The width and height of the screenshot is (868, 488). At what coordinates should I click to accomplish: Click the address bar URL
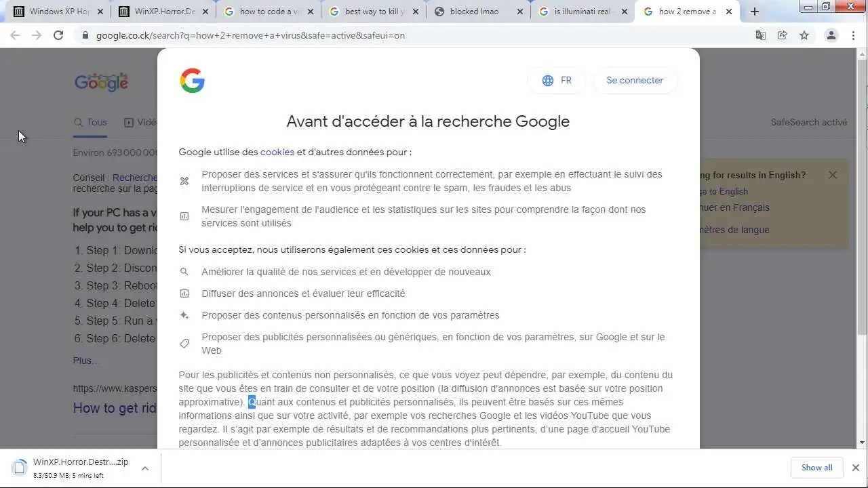click(x=250, y=35)
